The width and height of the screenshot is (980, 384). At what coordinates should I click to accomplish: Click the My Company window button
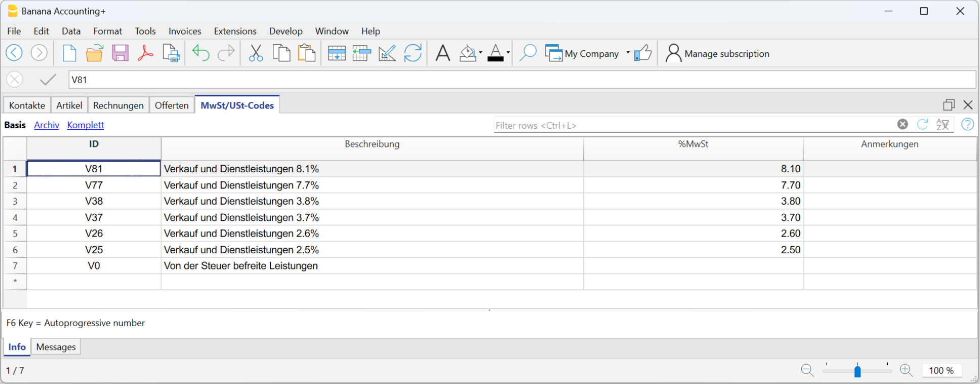pyautogui.click(x=582, y=53)
